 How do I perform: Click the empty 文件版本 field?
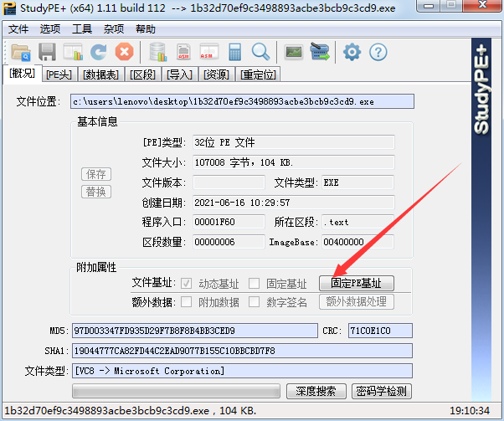click(x=229, y=182)
